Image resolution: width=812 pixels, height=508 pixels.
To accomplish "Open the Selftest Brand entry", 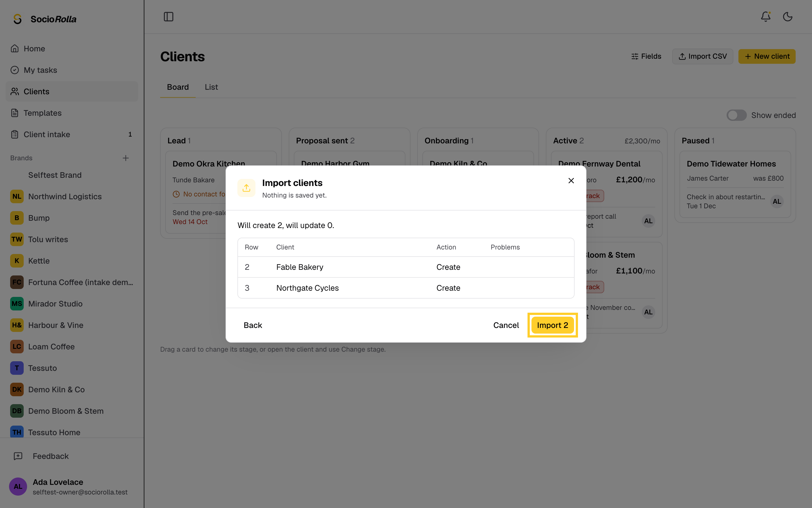I will coord(72,175).
